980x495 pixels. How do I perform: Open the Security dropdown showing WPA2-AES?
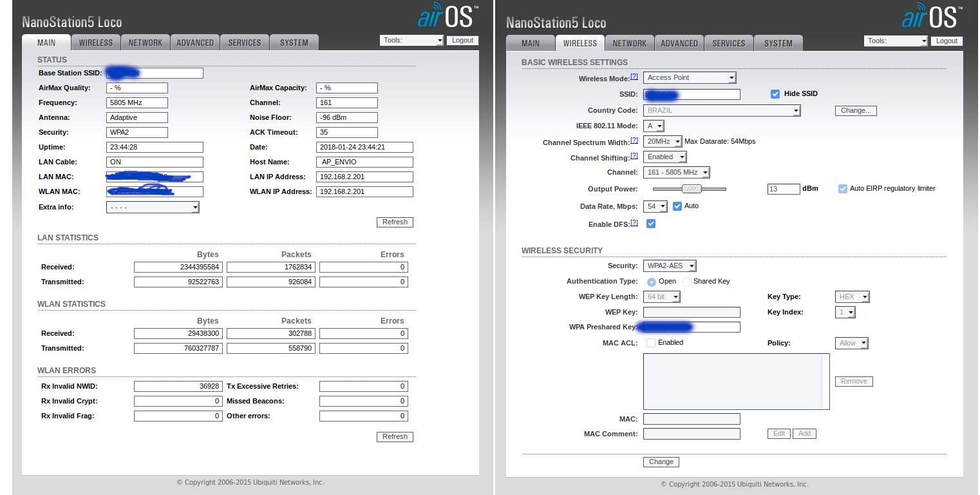point(670,266)
